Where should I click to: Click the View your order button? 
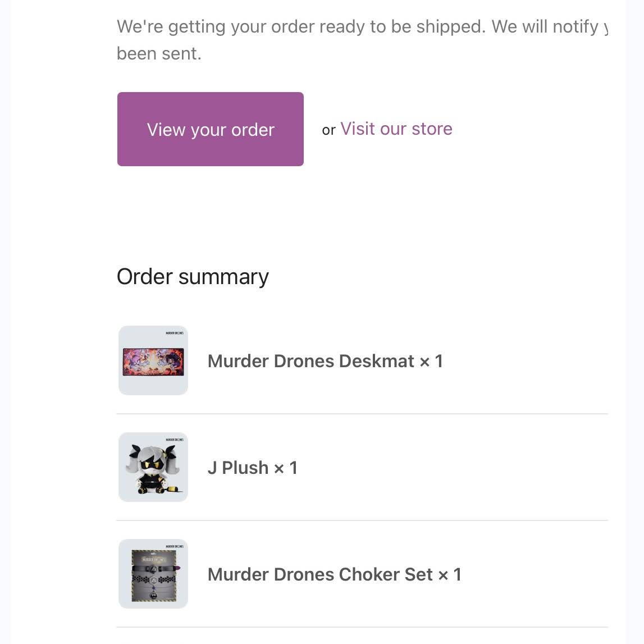point(210,129)
